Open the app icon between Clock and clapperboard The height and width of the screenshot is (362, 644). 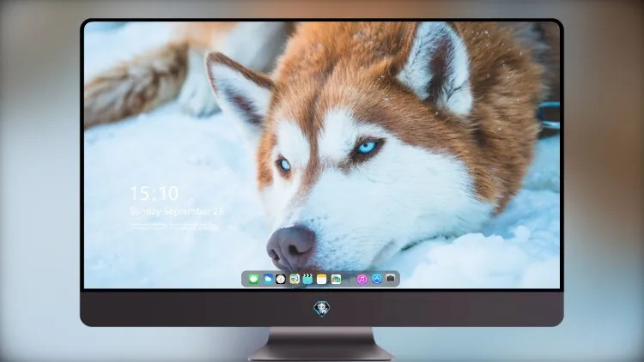point(295,279)
